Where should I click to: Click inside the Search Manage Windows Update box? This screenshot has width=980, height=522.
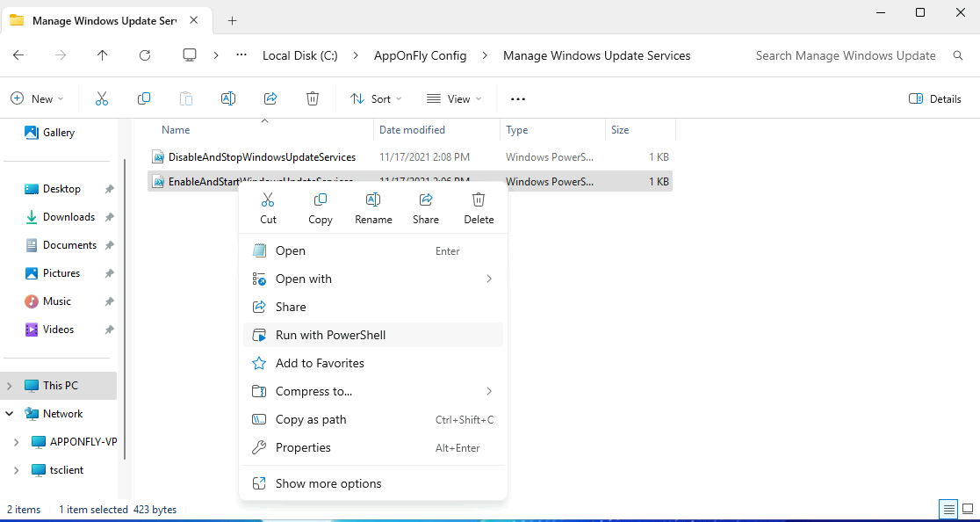point(845,55)
